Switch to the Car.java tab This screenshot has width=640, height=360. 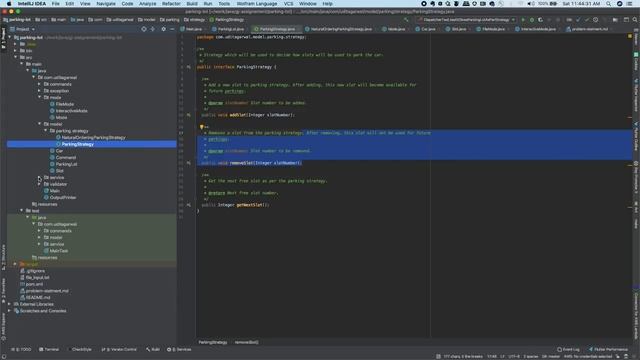point(426,29)
